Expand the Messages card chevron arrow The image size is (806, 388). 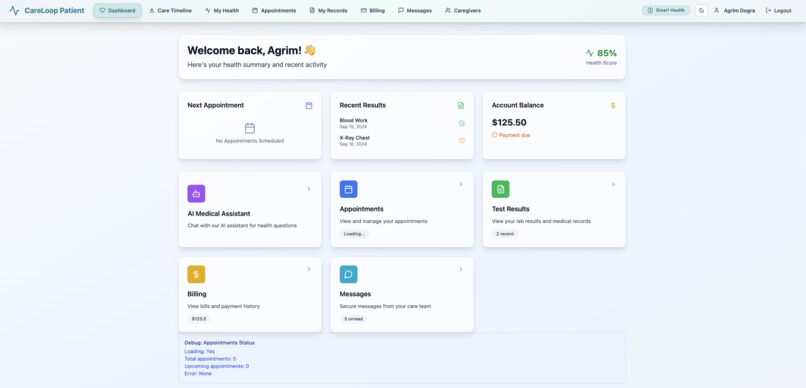461,269
